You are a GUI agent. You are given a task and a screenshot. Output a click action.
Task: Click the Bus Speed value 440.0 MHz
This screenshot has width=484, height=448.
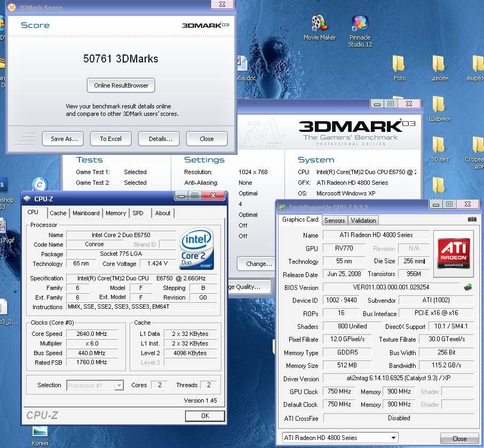(92, 353)
